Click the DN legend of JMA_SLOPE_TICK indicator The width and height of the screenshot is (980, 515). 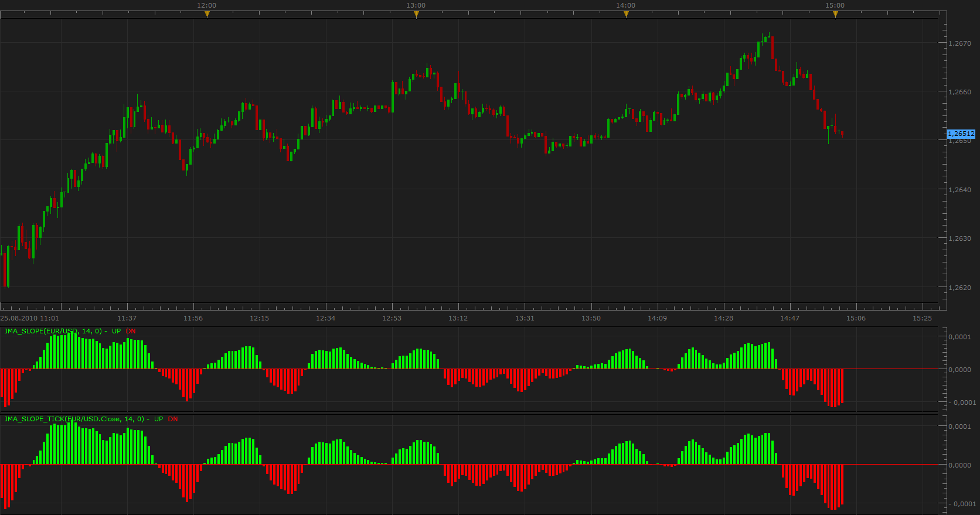[x=173, y=419]
